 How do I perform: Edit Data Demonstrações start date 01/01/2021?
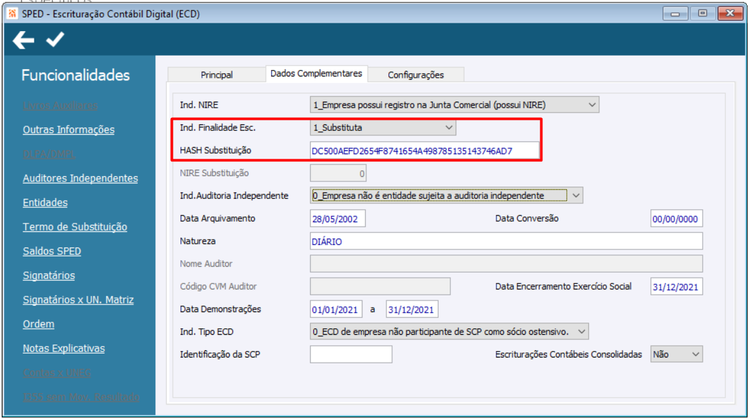pos(336,309)
